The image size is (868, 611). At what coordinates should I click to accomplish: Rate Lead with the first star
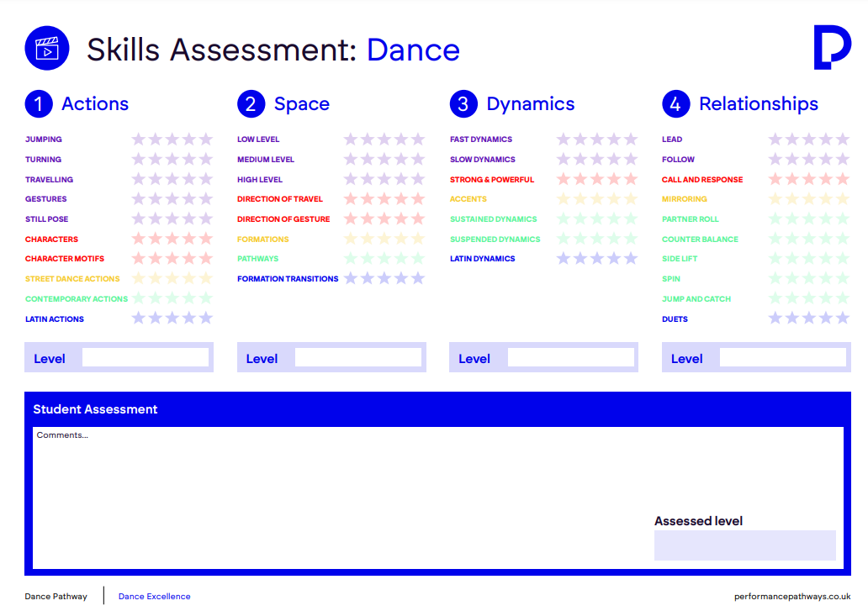[x=775, y=139]
